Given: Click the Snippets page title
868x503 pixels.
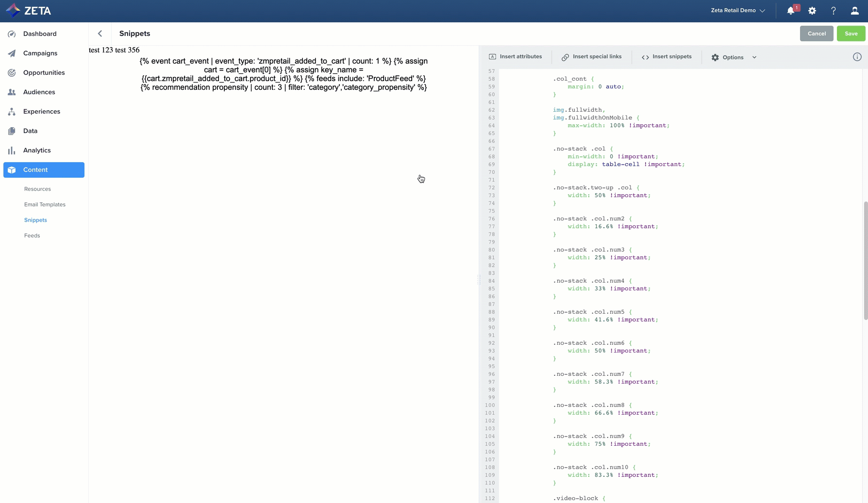Looking at the screenshot, I should pyautogui.click(x=134, y=34).
